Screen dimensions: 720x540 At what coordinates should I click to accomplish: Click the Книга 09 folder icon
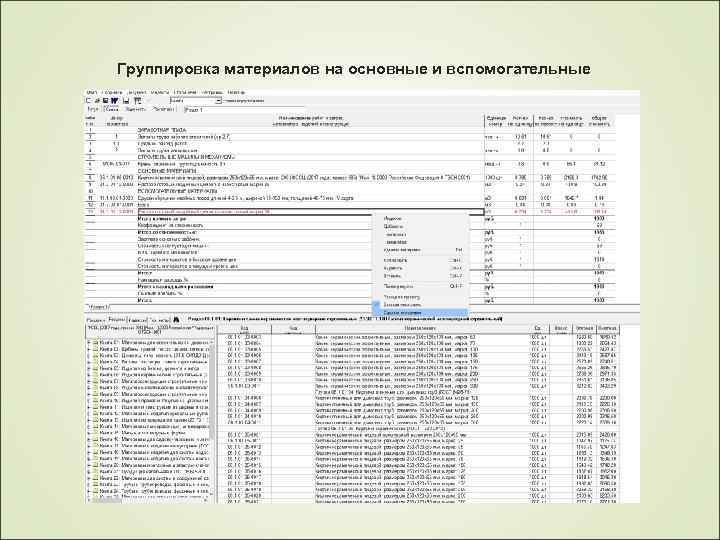click(x=96, y=394)
